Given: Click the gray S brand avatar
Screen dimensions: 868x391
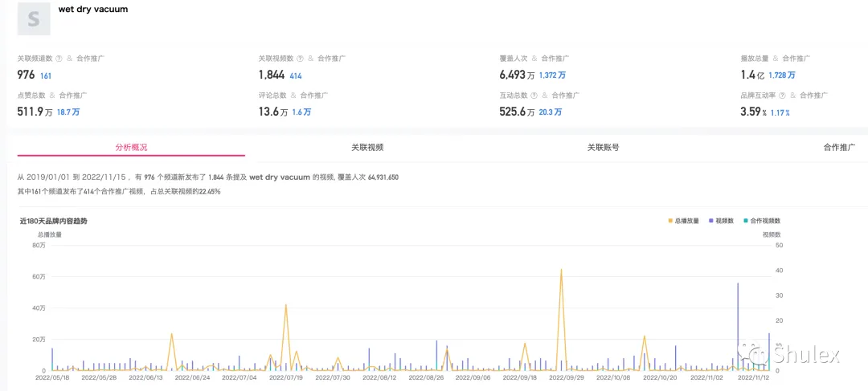Looking at the screenshot, I should tap(34, 19).
